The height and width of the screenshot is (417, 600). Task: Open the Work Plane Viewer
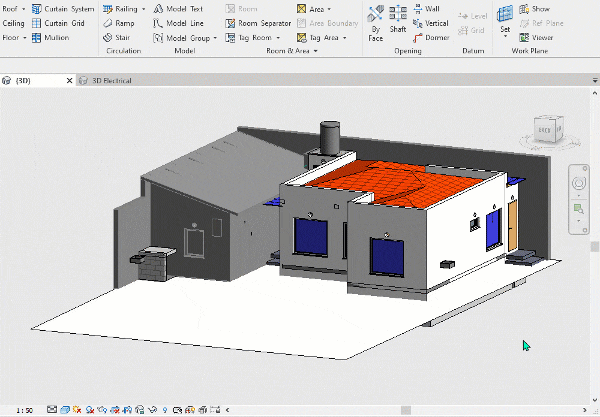point(536,37)
